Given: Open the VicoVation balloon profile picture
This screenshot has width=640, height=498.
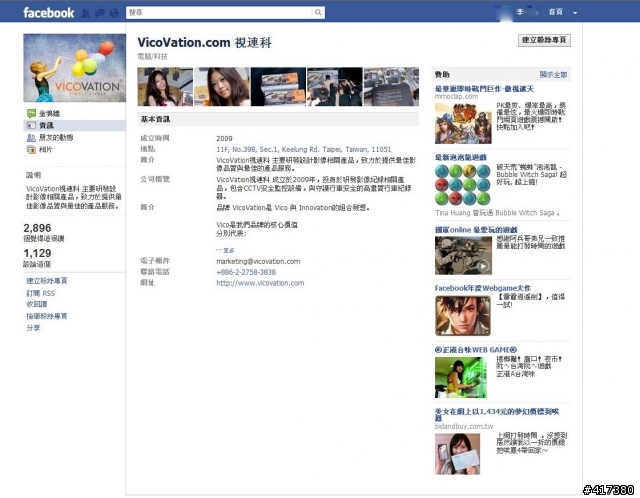Looking at the screenshot, I should tap(74, 68).
